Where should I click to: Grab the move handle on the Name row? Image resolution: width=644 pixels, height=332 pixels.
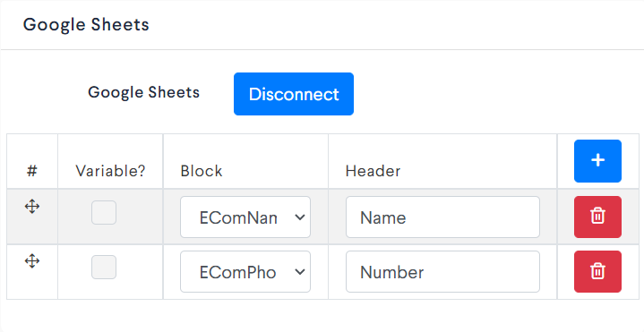[x=32, y=207]
